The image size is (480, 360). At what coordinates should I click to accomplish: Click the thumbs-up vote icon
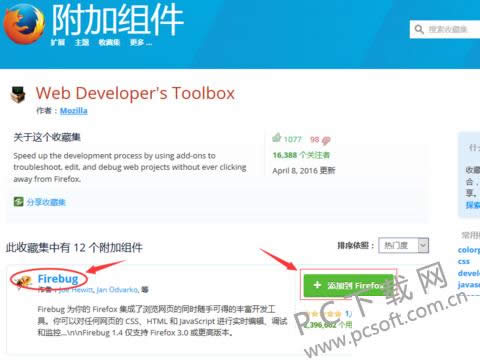click(277, 137)
